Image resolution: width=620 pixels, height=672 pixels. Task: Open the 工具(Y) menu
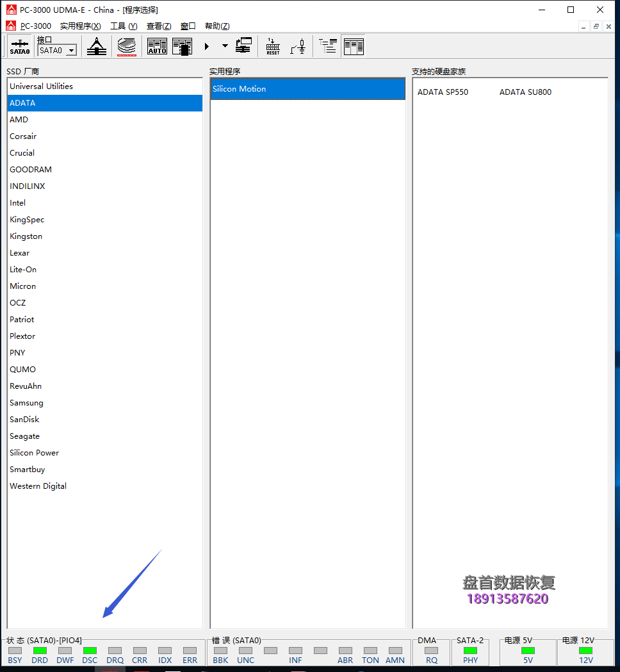pos(124,26)
